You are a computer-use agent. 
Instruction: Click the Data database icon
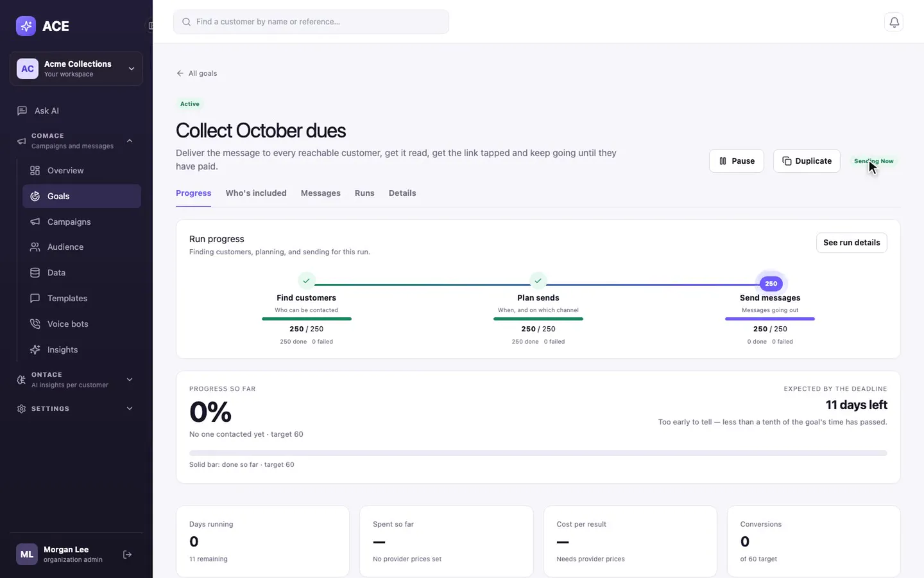click(35, 272)
